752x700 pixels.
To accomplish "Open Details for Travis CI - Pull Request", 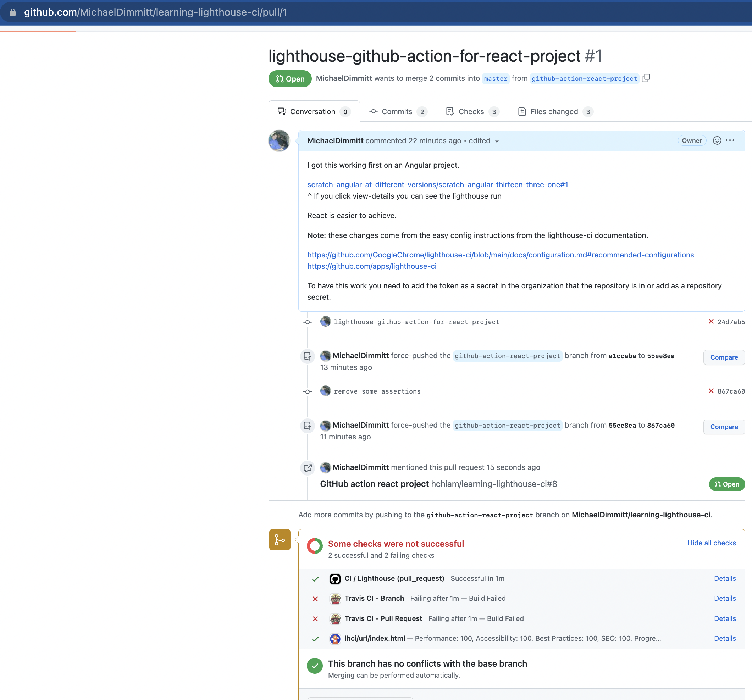I will 725,619.
